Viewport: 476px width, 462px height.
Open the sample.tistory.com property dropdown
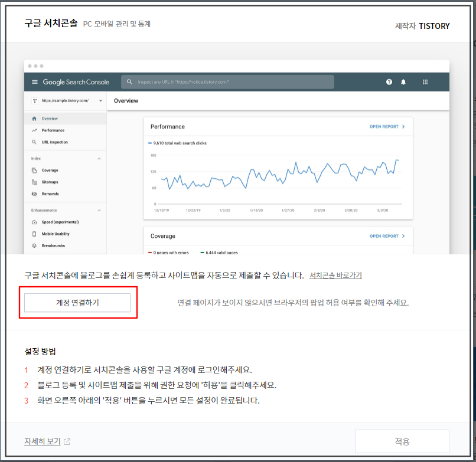pyautogui.click(x=100, y=101)
